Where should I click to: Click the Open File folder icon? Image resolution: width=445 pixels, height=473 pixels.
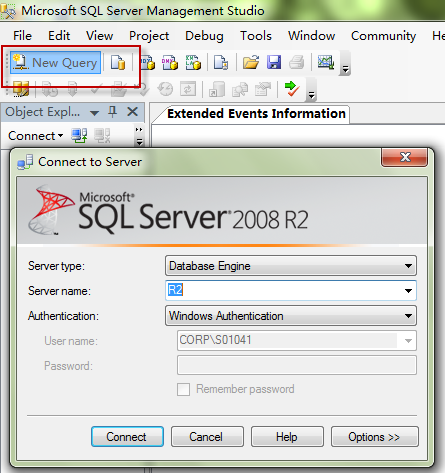point(251,62)
